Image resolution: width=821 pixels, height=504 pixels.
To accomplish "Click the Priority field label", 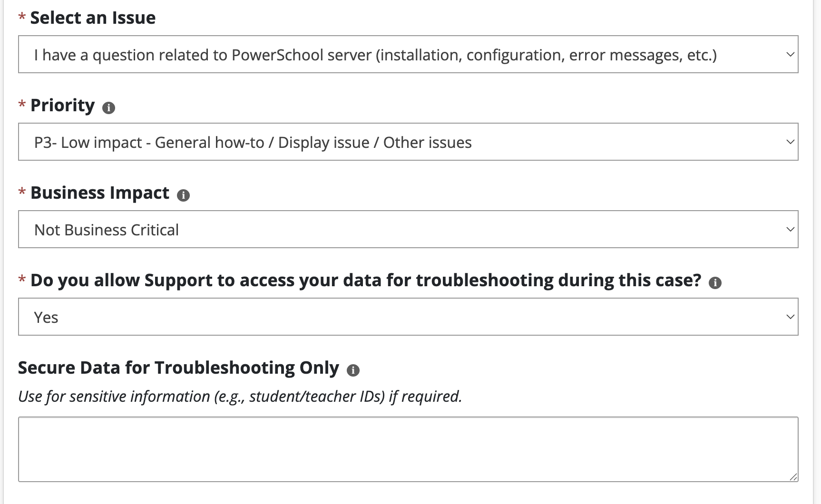I will (62, 105).
